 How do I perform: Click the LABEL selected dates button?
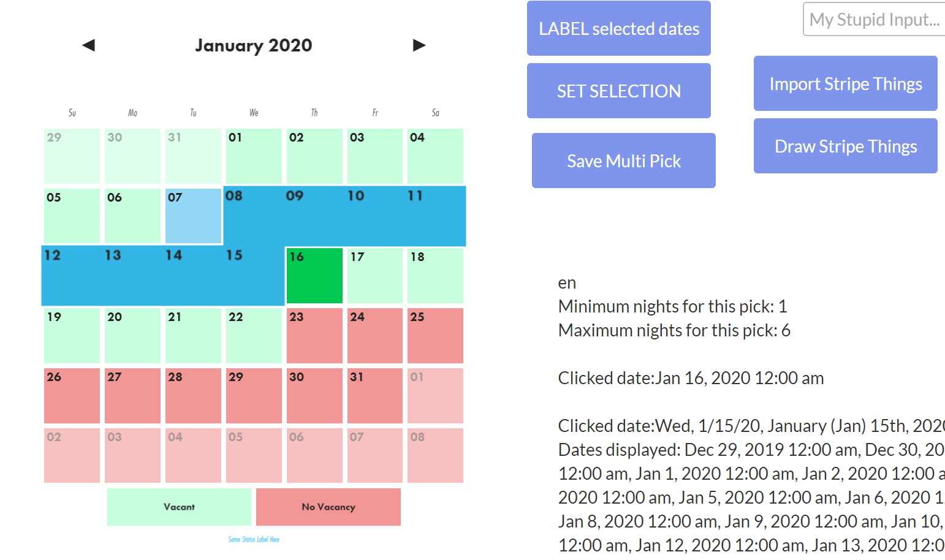point(619,28)
